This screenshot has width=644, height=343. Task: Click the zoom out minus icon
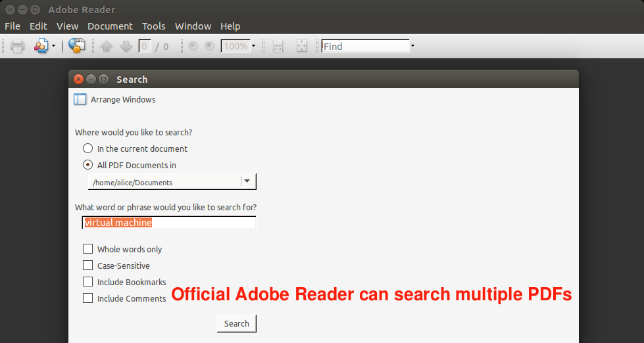tap(193, 46)
